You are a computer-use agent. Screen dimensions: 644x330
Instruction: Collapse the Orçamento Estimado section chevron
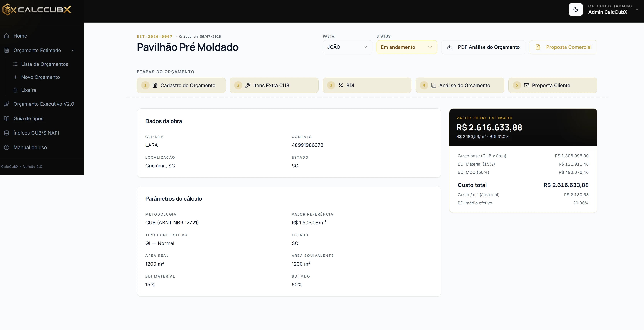73,50
